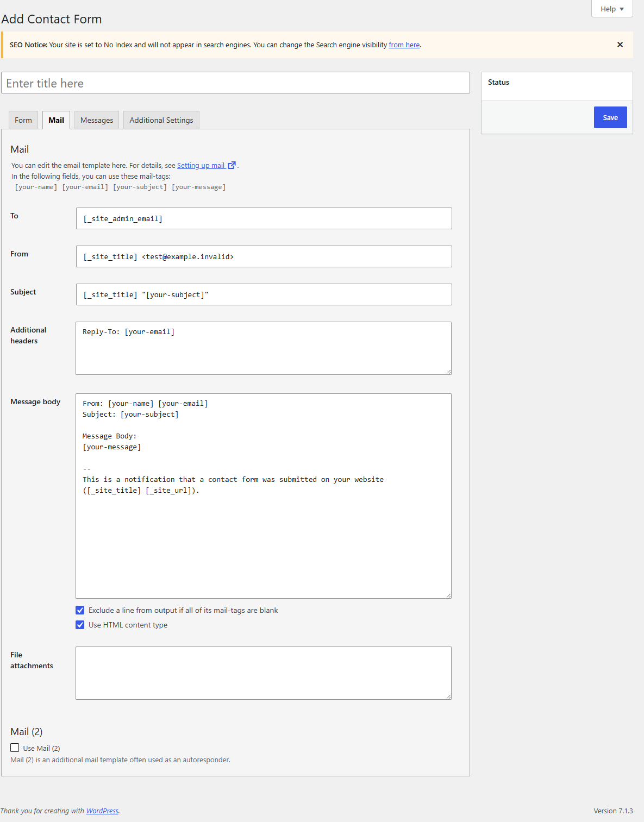Edit the From field
Image resolution: width=644 pixels, height=822 pixels.
[264, 256]
